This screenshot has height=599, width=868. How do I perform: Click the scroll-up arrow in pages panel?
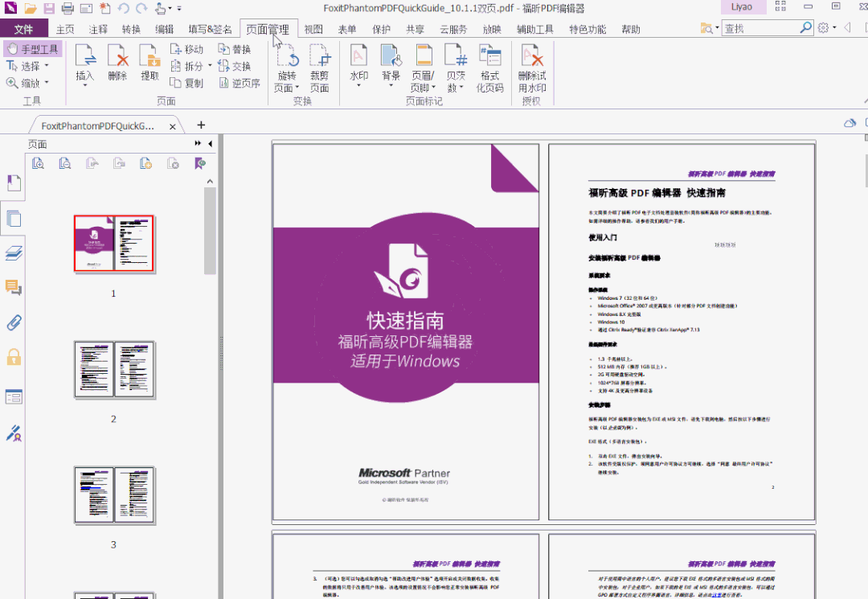[x=210, y=182]
